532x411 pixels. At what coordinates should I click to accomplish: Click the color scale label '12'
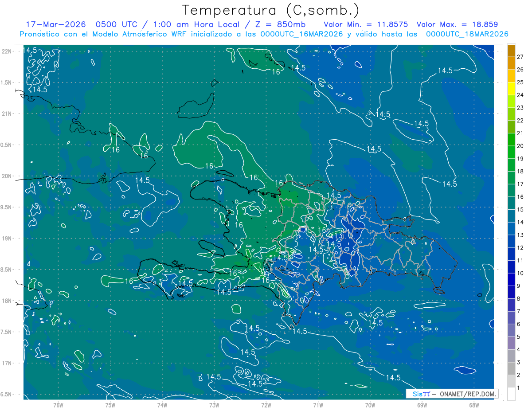[x=520, y=248]
